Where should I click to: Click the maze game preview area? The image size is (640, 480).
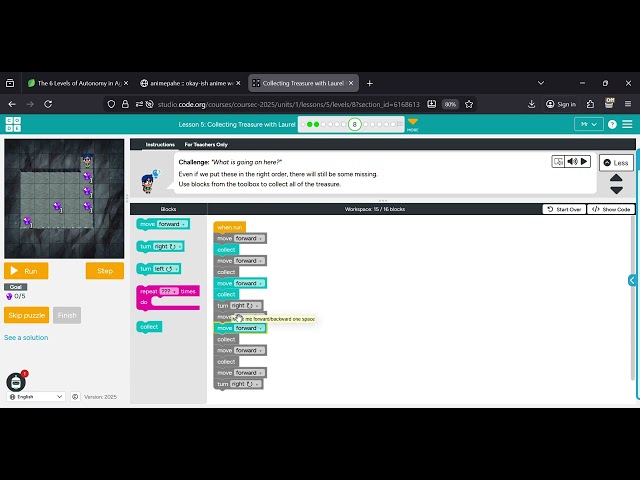click(64, 199)
